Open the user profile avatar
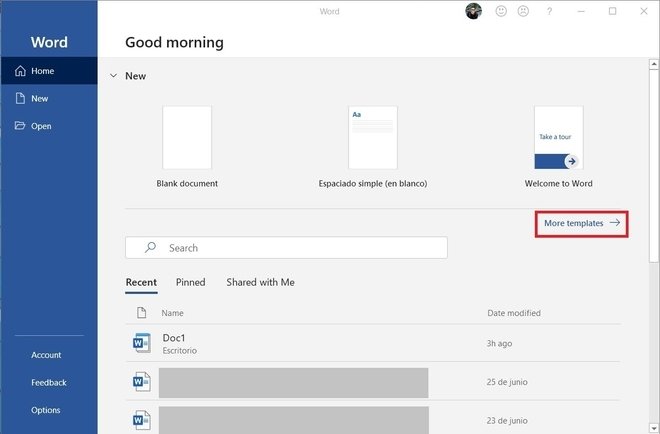660x434 pixels. click(x=474, y=11)
